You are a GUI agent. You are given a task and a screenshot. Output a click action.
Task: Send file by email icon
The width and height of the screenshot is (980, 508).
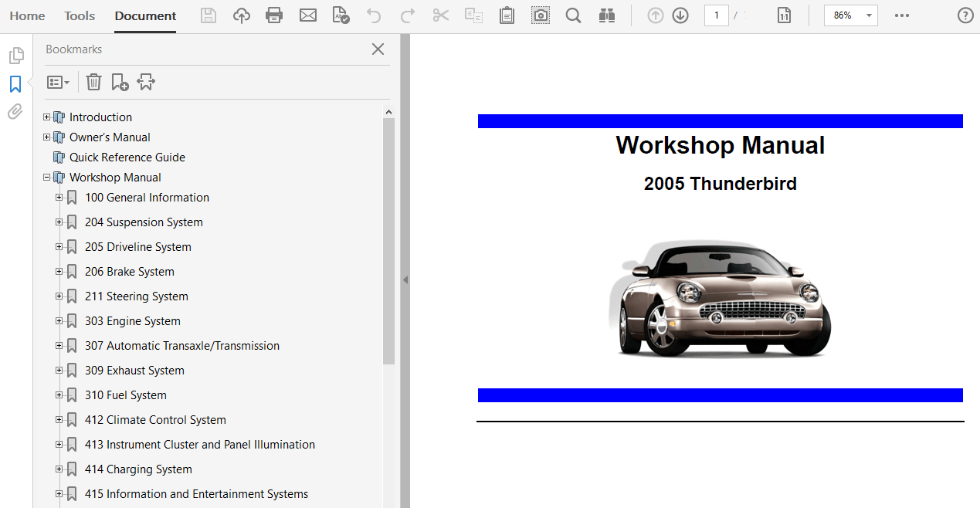point(308,15)
